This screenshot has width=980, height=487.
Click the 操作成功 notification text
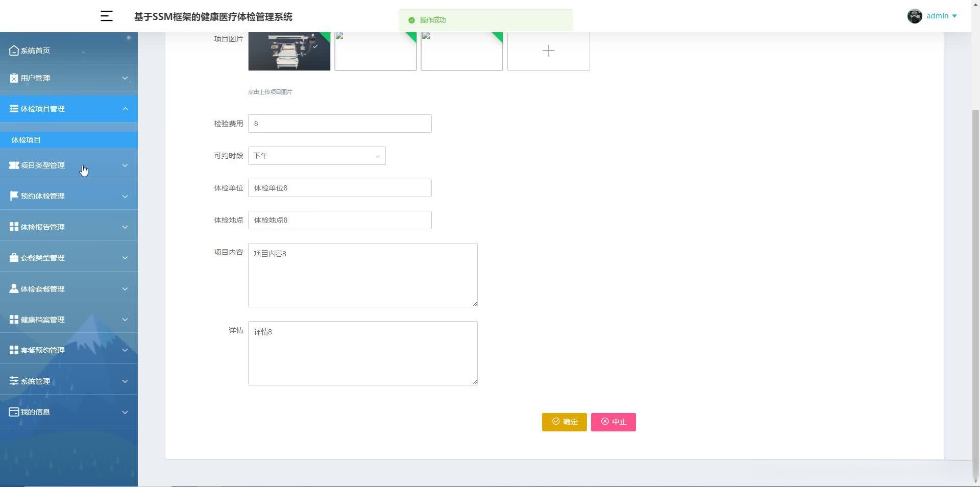433,20
